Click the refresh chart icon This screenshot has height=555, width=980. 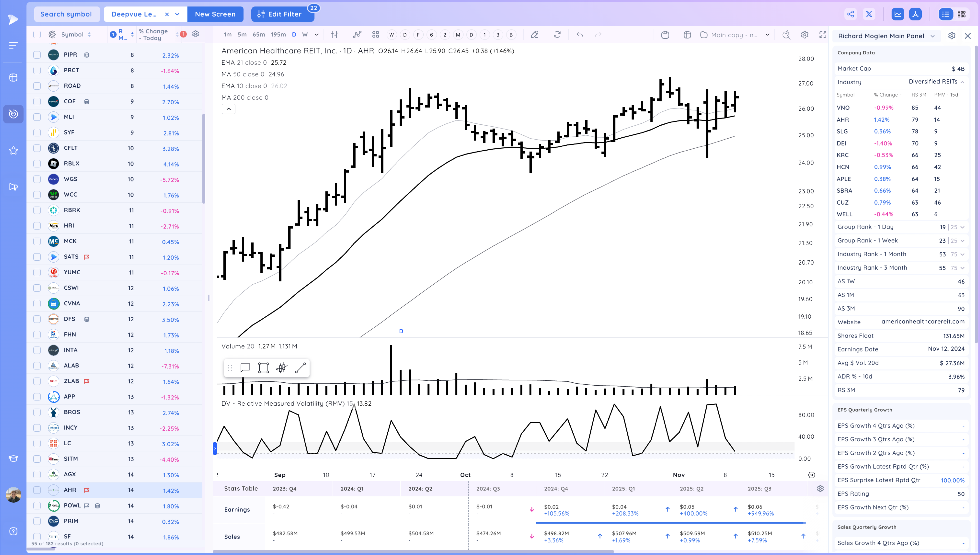coord(557,35)
